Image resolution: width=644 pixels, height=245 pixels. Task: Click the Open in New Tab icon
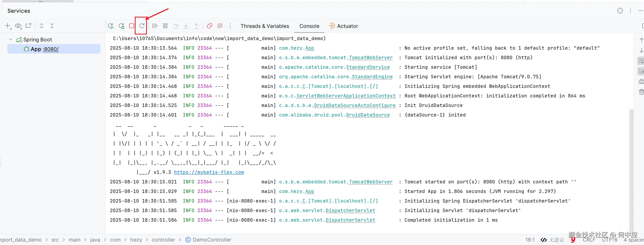click(x=28, y=26)
